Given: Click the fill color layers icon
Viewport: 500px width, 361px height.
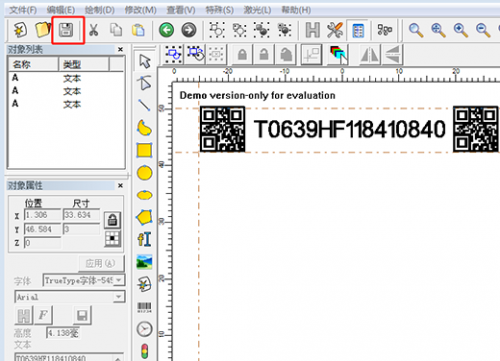Looking at the screenshot, I should [x=339, y=54].
